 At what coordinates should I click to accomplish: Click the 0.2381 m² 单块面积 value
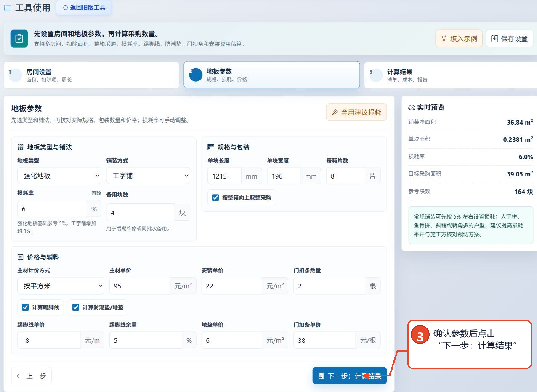pyautogui.click(x=518, y=139)
